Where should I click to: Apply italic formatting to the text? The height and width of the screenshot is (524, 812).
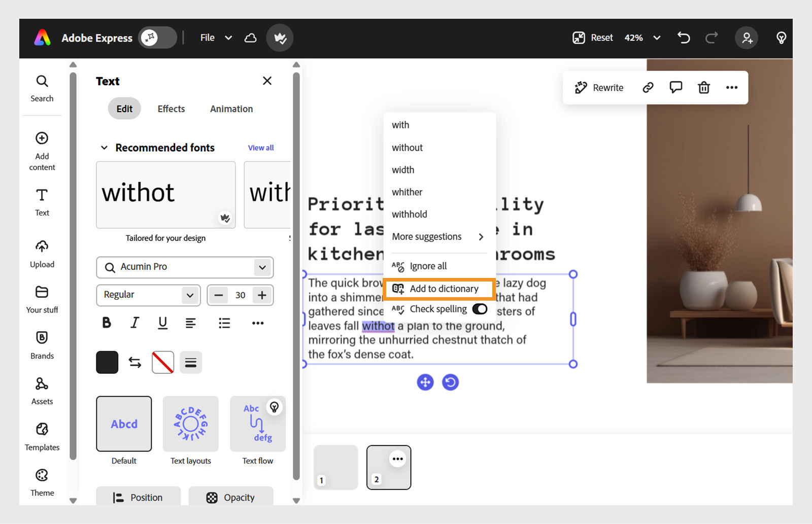[x=134, y=323]
